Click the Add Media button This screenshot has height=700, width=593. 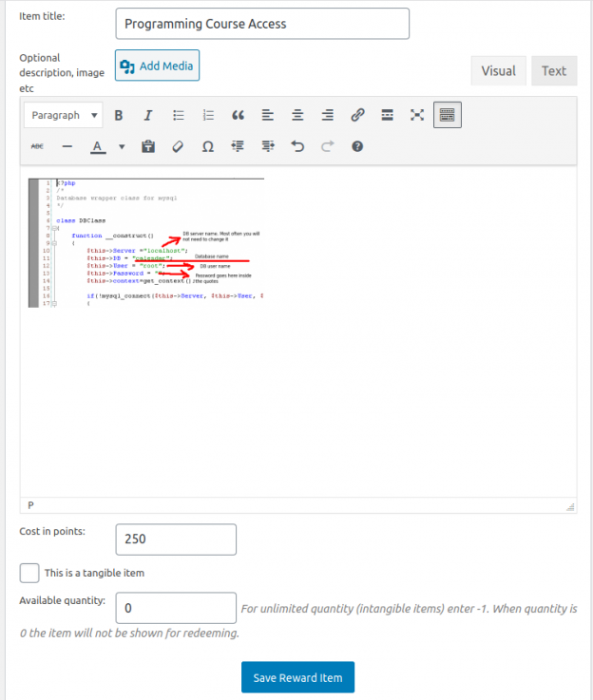coord(157,66)
